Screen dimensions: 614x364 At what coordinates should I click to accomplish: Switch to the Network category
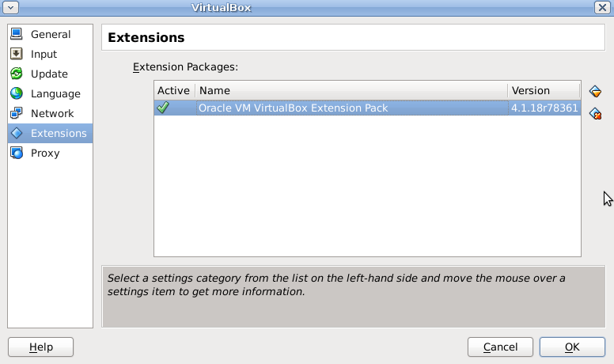52,113
